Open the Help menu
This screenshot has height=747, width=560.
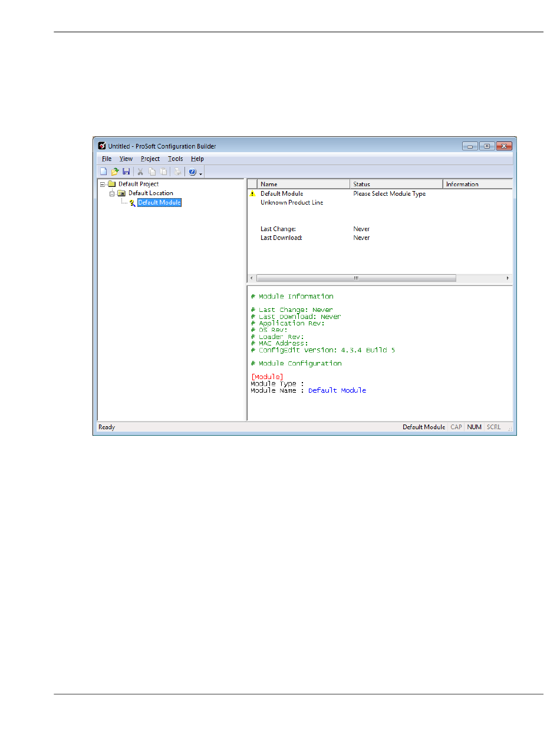coord(197,159)
